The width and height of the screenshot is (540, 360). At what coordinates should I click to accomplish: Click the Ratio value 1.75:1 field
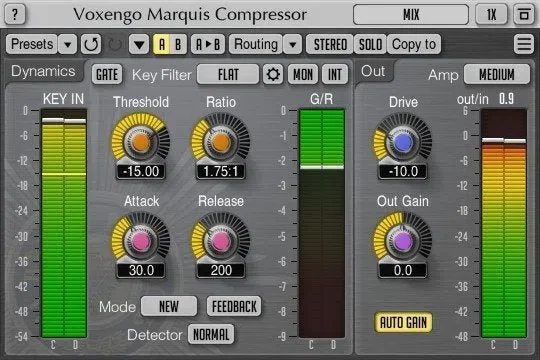220,171
